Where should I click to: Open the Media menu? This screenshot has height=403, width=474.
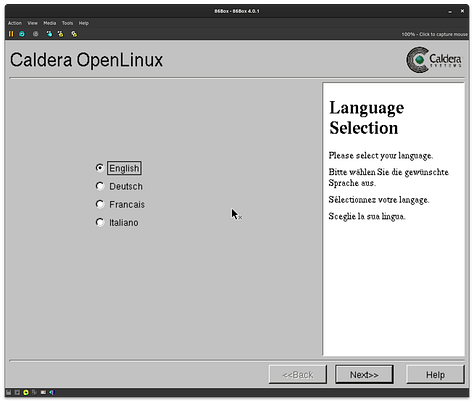pos(50,23)
